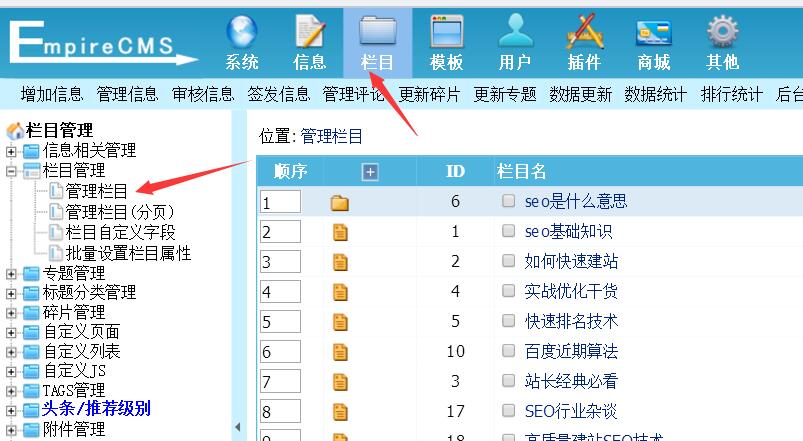The height and width of the screenshot is (441, 803).
Task: Open the 头条/推荐级别 sidebar link
Action: (96, 409)
